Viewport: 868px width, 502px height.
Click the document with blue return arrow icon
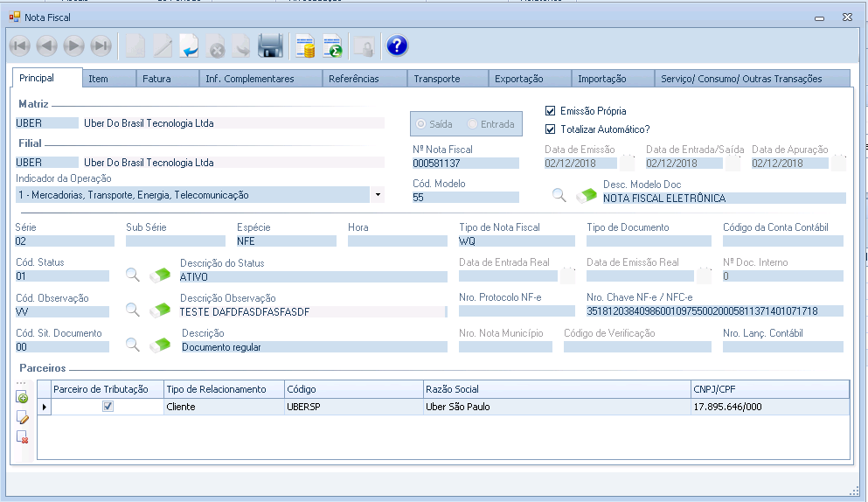click(x=189, y=46)
